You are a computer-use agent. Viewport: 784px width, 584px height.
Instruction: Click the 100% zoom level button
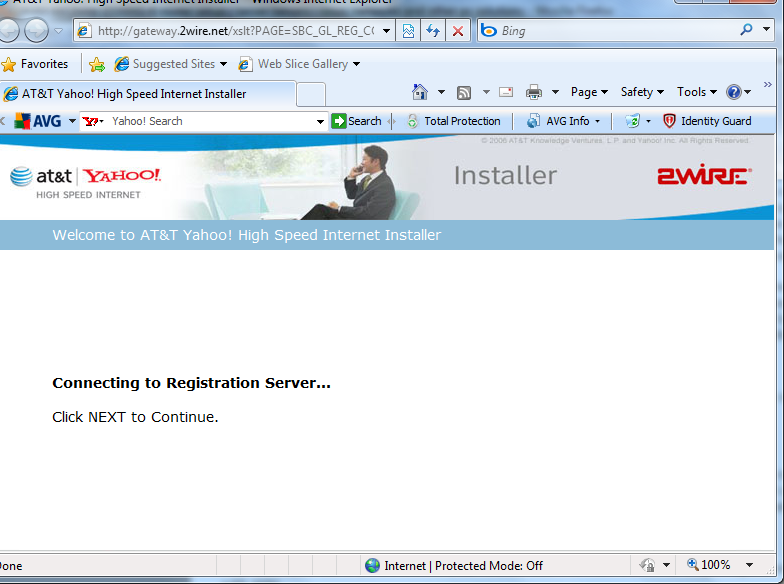pos(709,565)
